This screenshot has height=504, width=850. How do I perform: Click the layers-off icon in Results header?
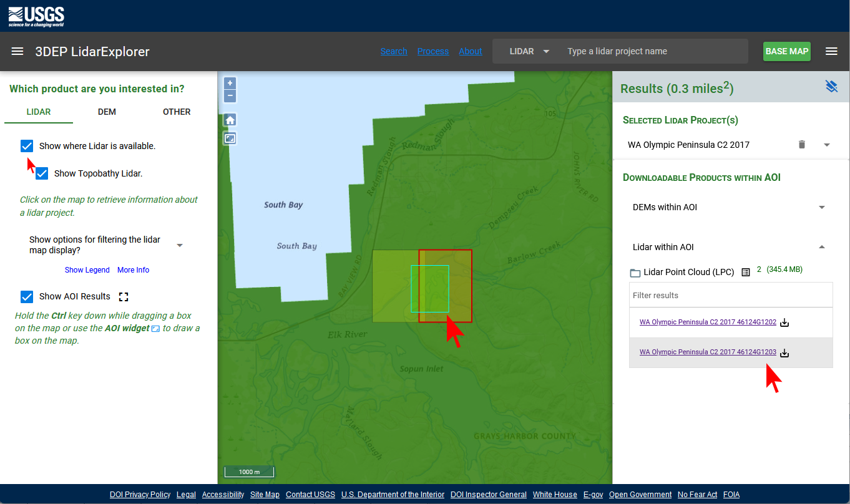pos(831,87)
